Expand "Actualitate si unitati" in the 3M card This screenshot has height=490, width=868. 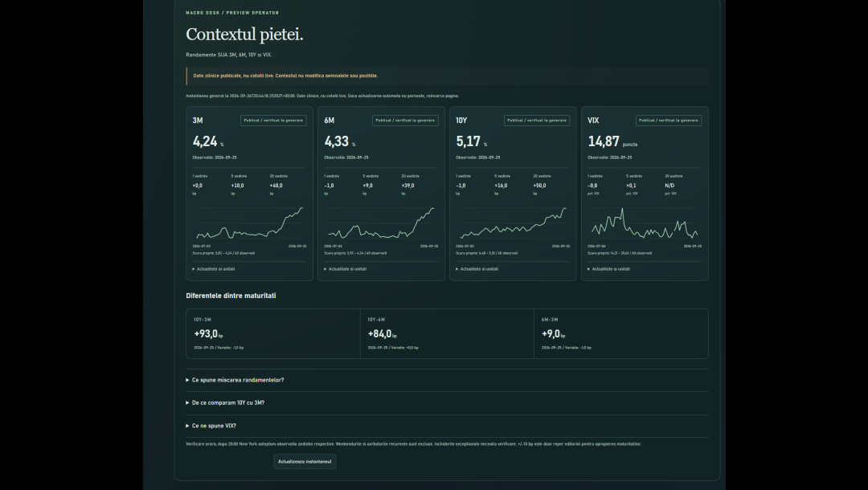click(214, 269)
